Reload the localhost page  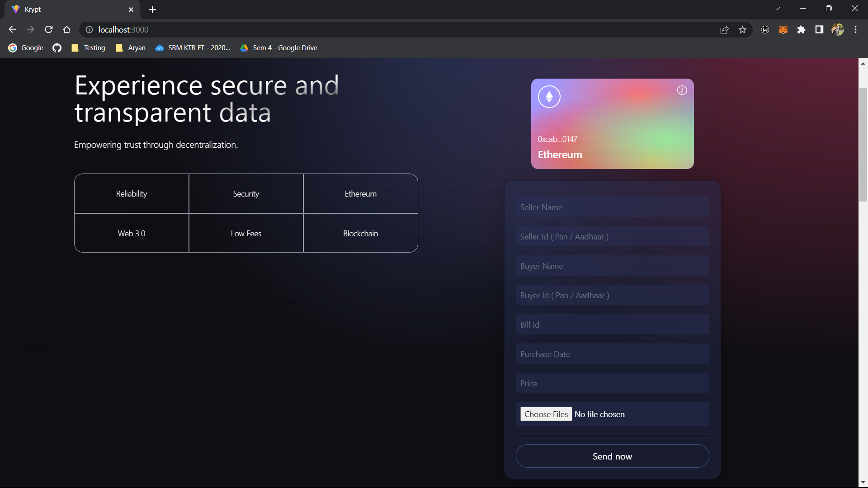pyautogui.click(x=49, y=30)
